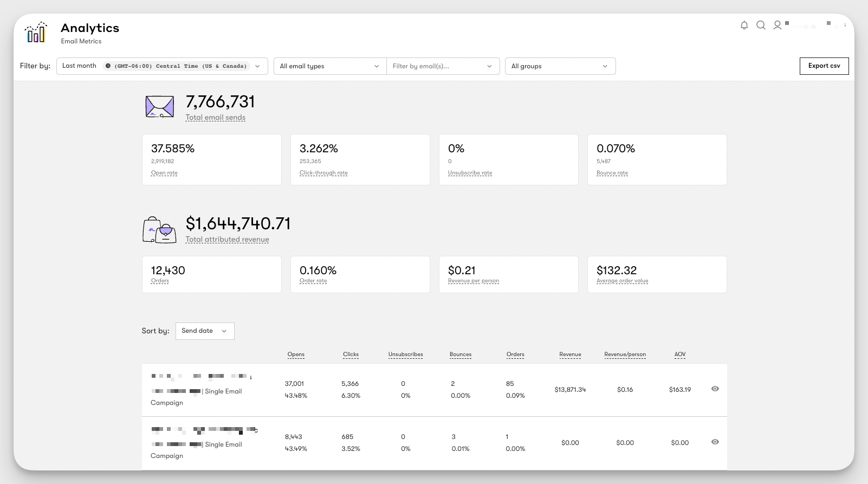868x484 pixels.
Task: Click the 253,365 clicks count
Action: pyautogui.click(x=310, y=162)
